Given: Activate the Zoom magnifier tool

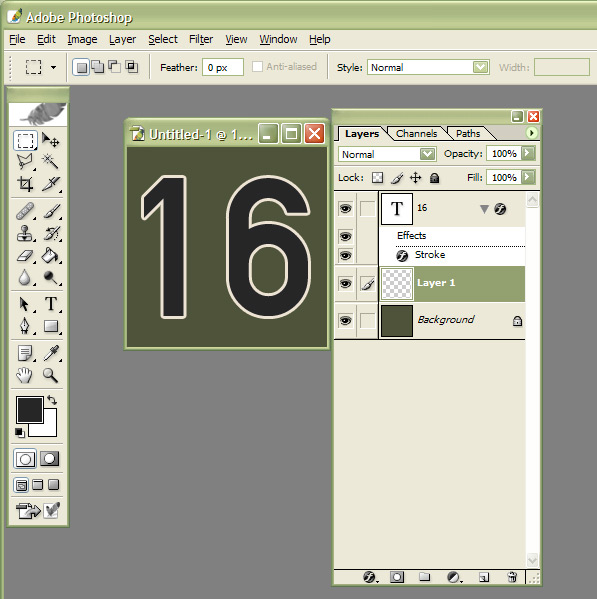Looking at the screenshot, I should coord(50,376).
